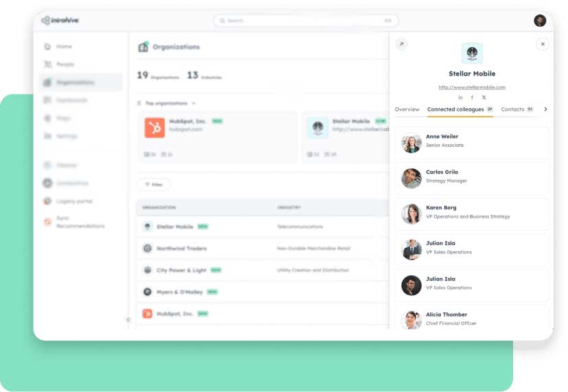Select the Organizations building icon in sidebar
The image size is (568, 392).
47,82
